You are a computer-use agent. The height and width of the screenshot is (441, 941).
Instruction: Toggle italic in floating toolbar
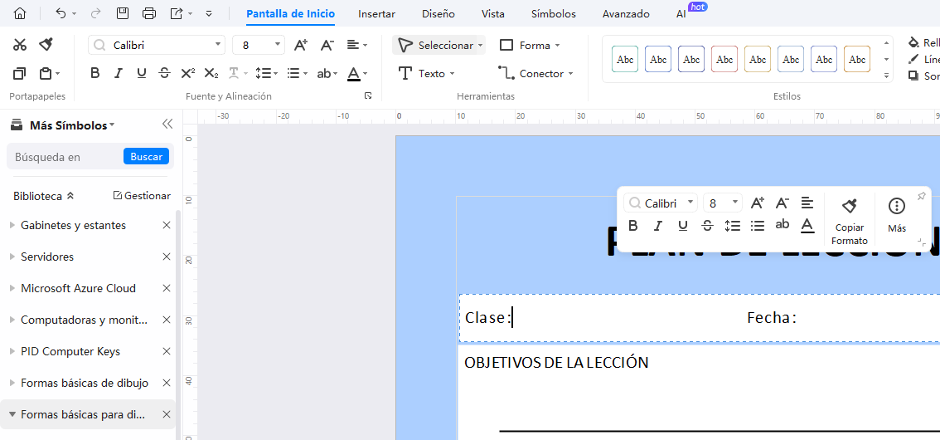(x=658, y=226)
